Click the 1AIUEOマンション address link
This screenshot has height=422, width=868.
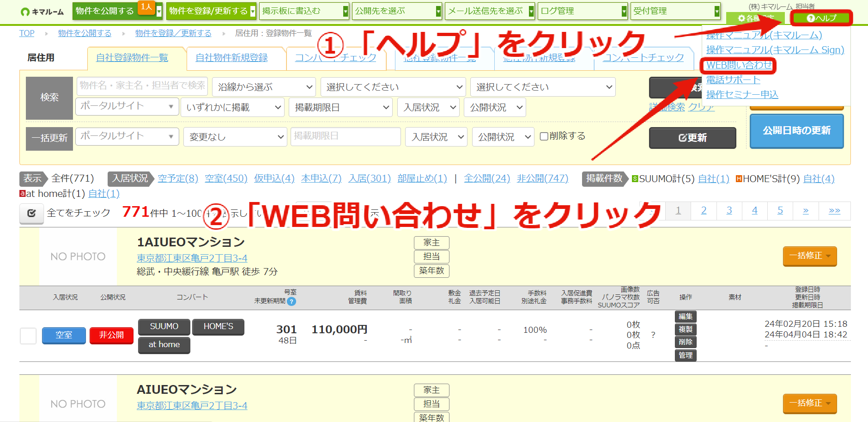192,258
